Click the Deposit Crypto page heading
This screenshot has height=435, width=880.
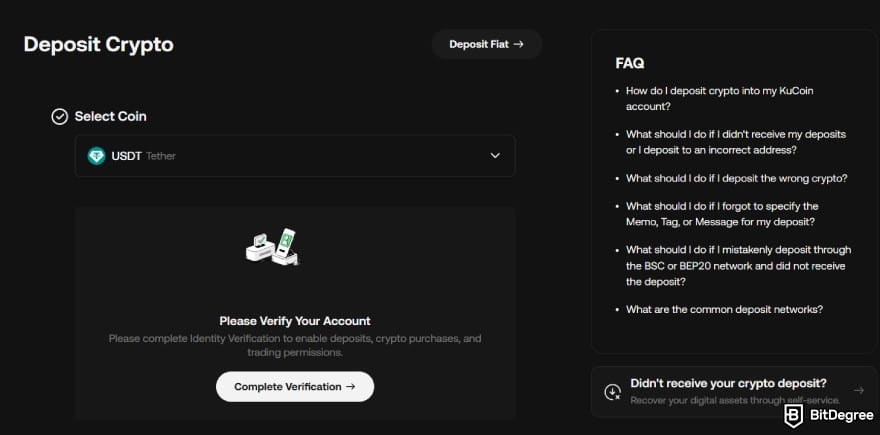[x=99, y=45]
